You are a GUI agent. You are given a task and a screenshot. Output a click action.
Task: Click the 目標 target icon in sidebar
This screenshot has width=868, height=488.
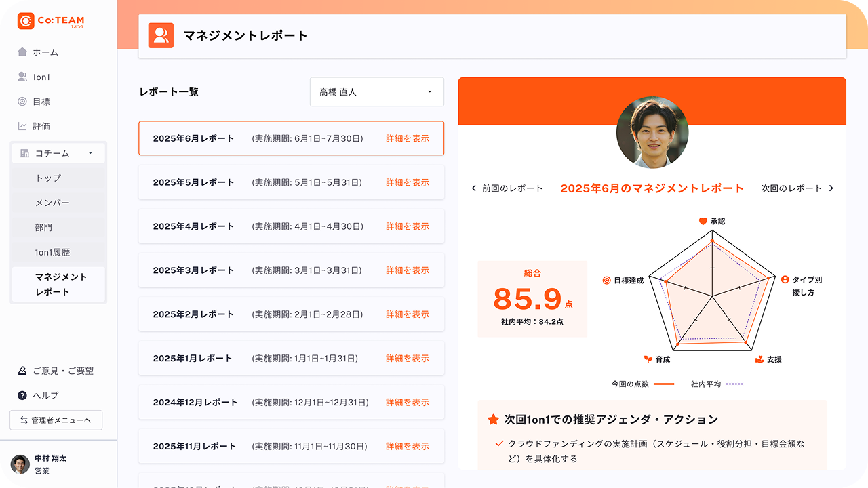(22, 101)
